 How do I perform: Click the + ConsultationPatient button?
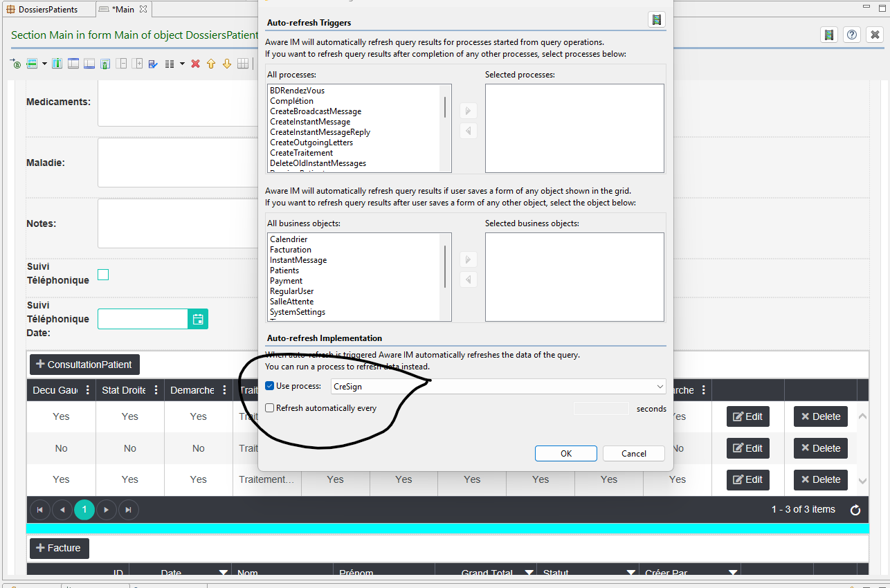[x=85, y=365]
